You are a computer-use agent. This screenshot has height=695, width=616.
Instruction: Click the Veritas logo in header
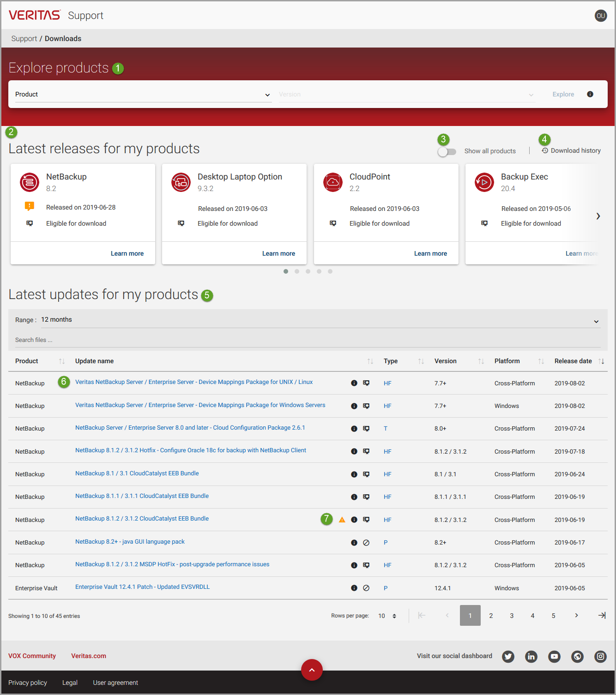34,15
